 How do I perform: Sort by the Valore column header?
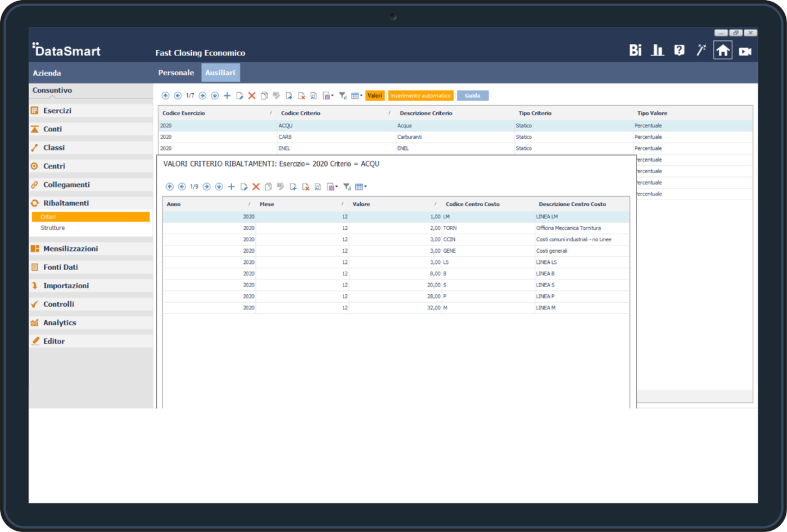pos(361,204)
